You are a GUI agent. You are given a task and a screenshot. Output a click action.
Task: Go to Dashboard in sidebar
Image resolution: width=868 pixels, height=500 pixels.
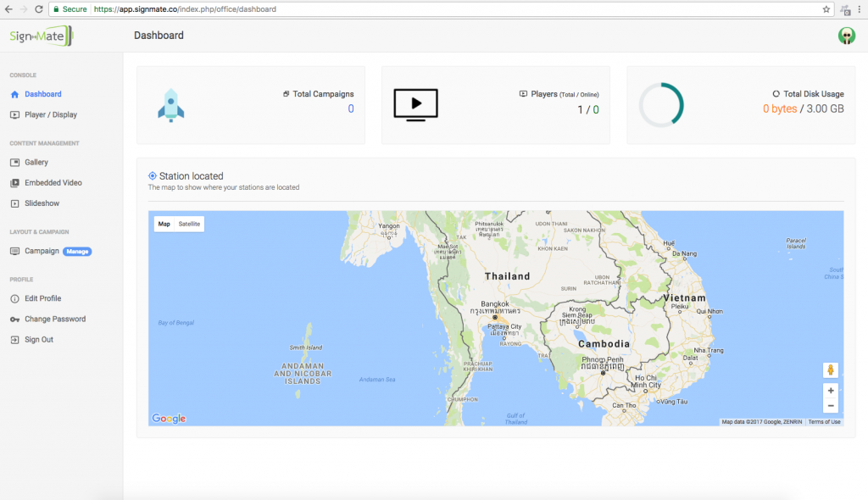42,94
